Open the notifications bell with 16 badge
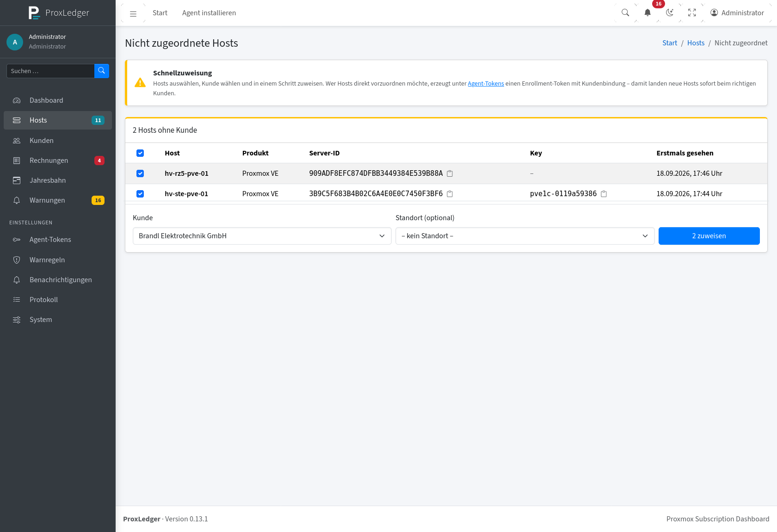 click(647, 13)
